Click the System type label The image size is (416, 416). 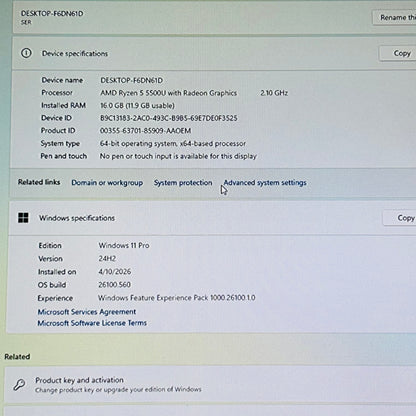[60, 144]
